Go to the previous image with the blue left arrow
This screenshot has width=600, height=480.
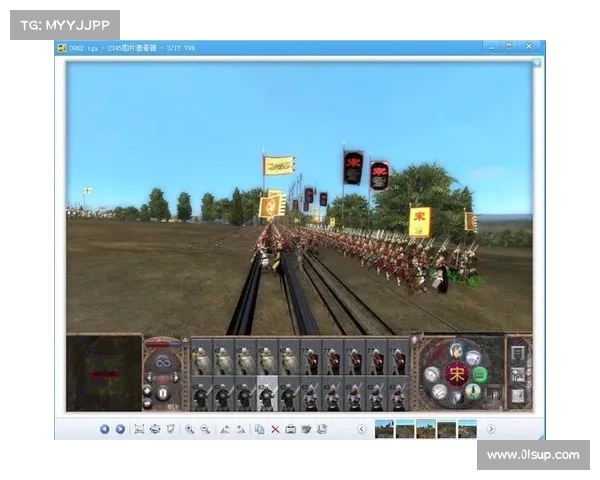pos(104,429)
